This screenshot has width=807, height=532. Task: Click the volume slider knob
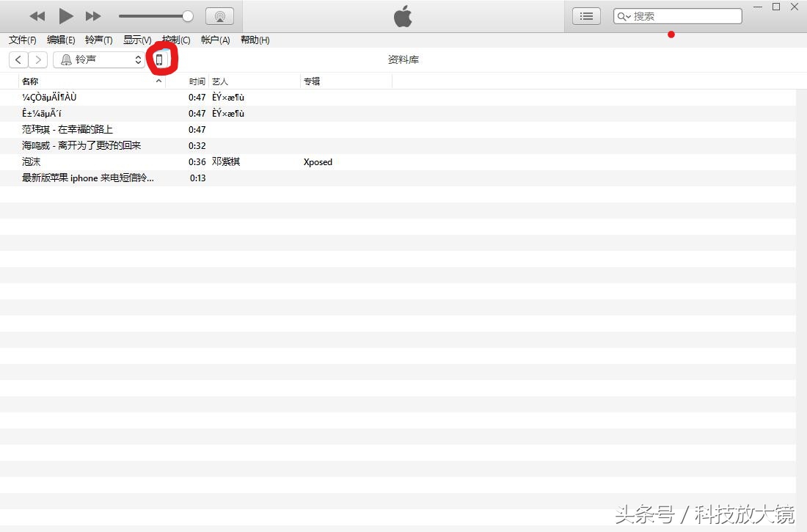[x=188, y=16]
